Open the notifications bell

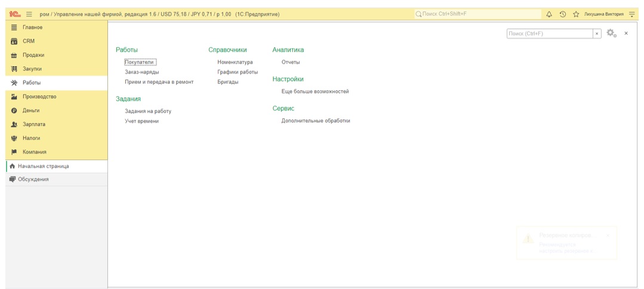549,14
